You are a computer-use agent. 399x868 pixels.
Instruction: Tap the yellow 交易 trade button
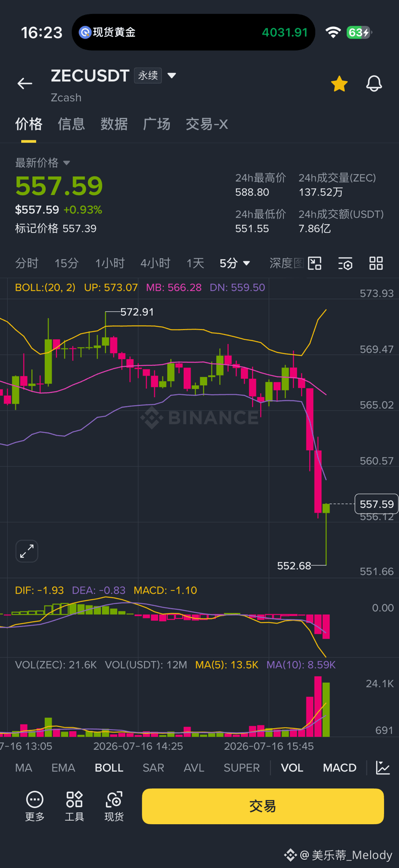click(263, 806)
